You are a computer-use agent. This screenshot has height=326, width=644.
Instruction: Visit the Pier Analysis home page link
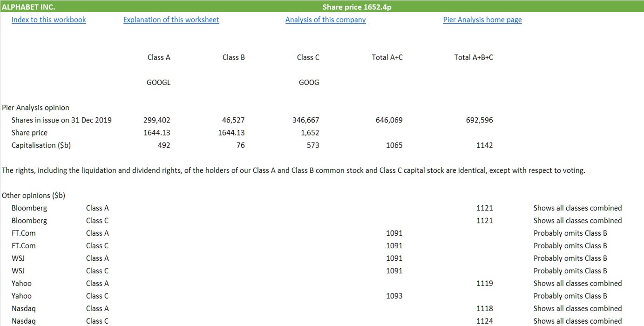(482, 20)
